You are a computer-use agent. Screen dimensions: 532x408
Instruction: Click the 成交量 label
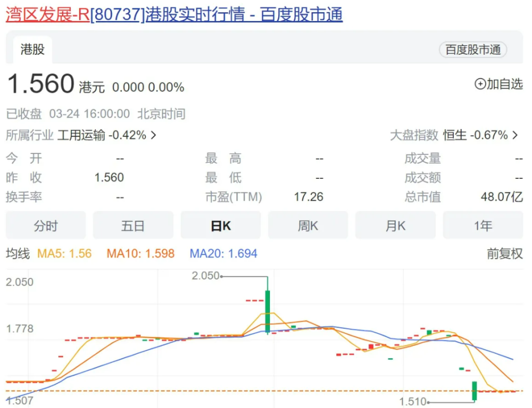(x=423, y=158)
